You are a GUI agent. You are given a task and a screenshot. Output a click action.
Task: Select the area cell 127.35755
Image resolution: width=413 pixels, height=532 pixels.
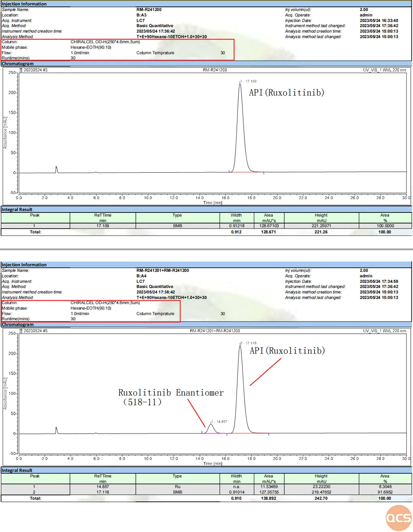tap(269, 492)
